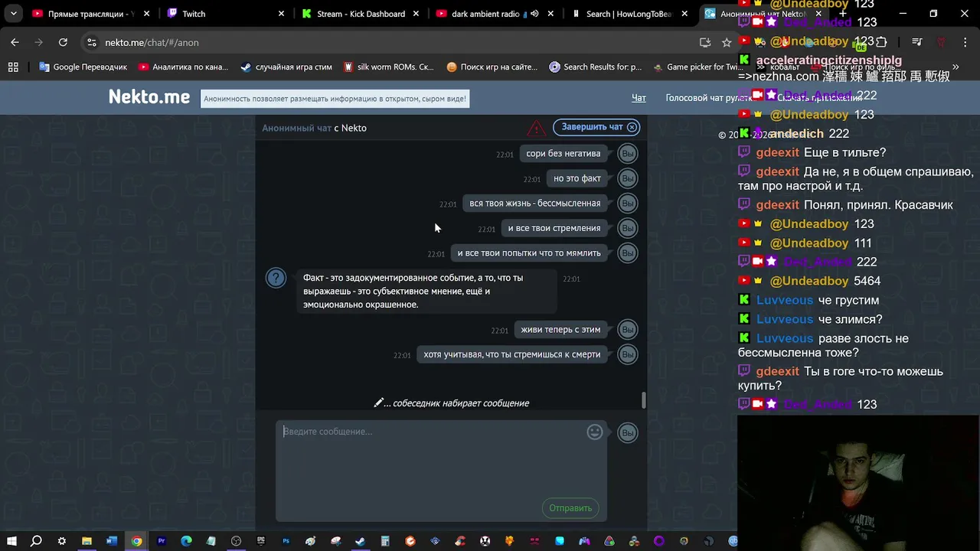The image size is (980, 551).
Task: Click the avatar beside 'сори без негатива'
Action: pyautogui.click(x=628, y=154)
